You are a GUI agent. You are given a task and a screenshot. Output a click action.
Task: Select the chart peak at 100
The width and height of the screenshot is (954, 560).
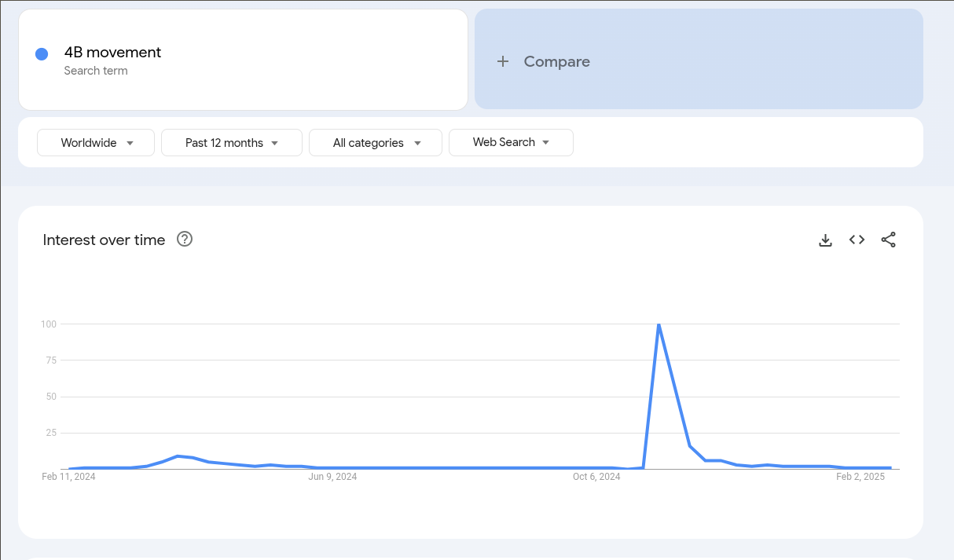659,324
